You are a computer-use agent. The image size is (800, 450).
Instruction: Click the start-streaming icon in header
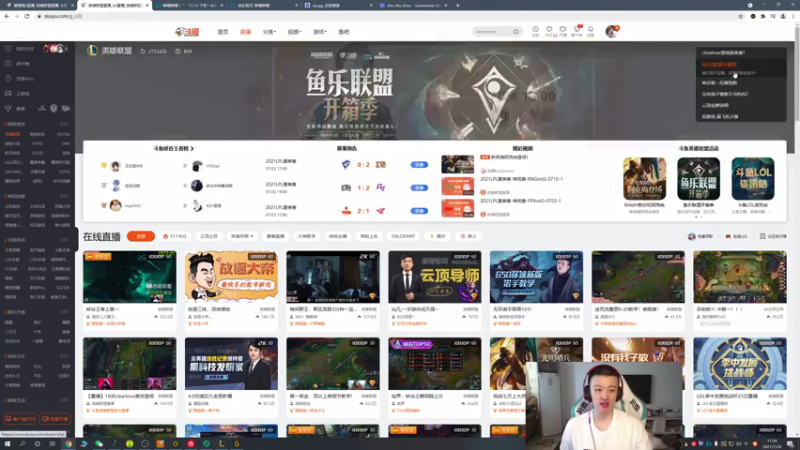coord(563,31)
